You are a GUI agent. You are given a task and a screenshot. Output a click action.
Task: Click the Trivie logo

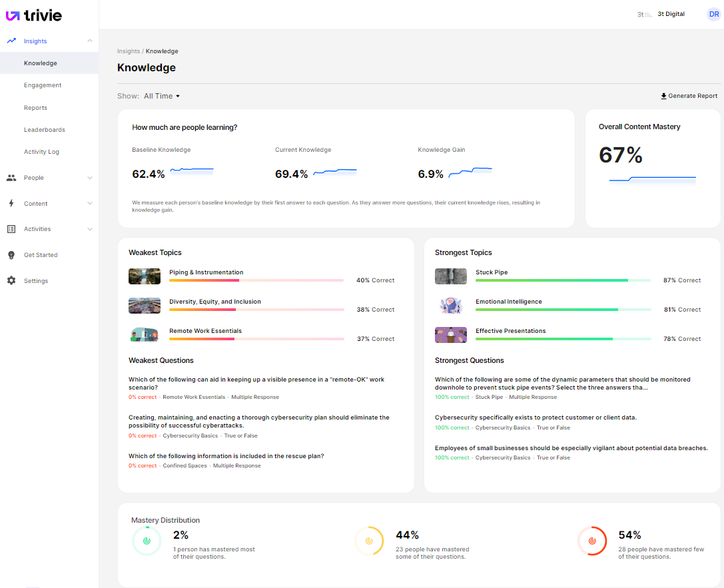pyautogui.click(x=34, y=15)
